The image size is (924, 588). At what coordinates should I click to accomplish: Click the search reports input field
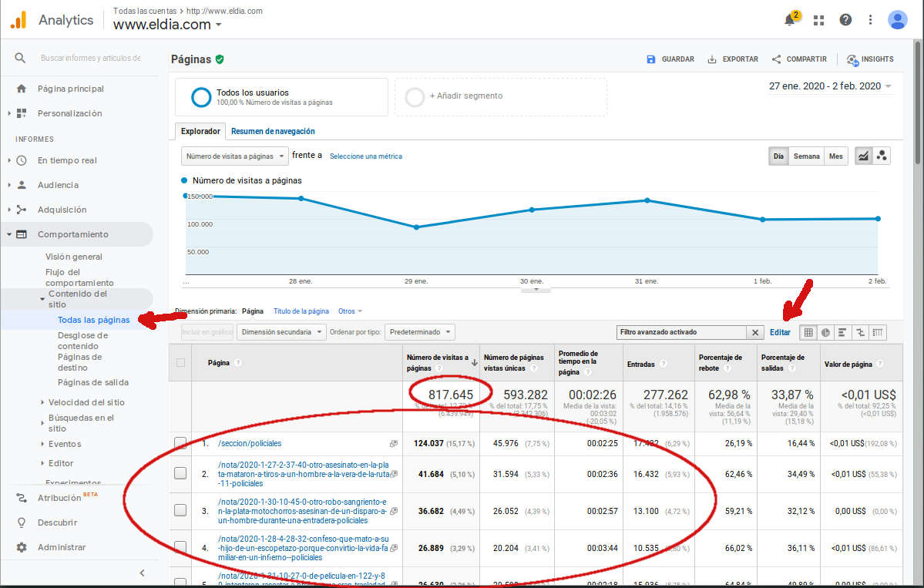(x=90, y=58)
